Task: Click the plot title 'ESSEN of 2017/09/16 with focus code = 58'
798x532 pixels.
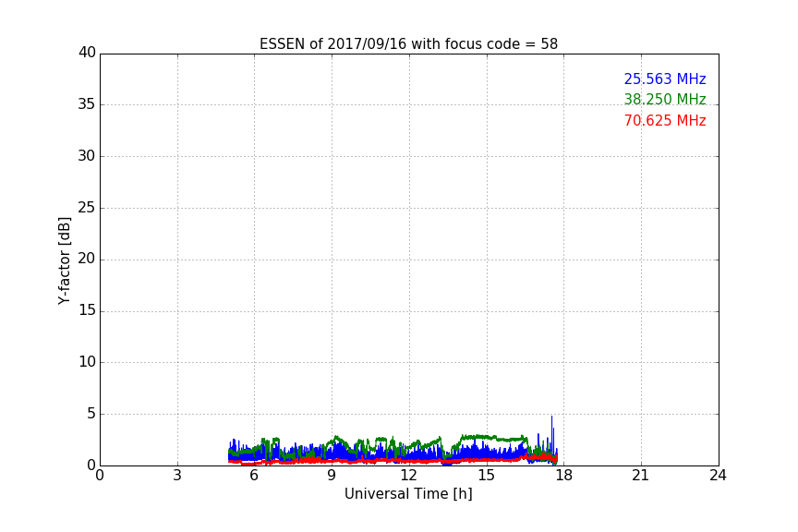Action: (408, 44)
